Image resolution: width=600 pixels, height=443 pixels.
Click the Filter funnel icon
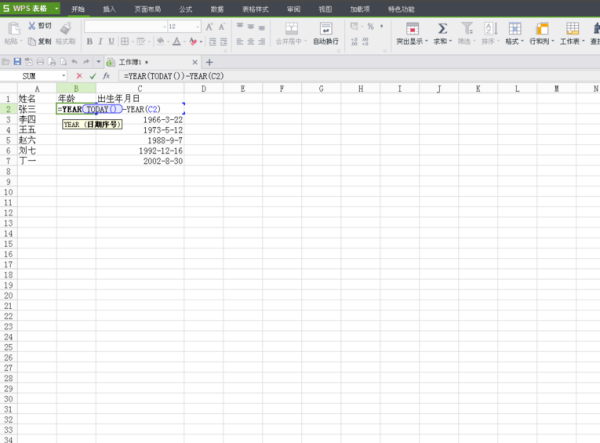pos(467,28)
